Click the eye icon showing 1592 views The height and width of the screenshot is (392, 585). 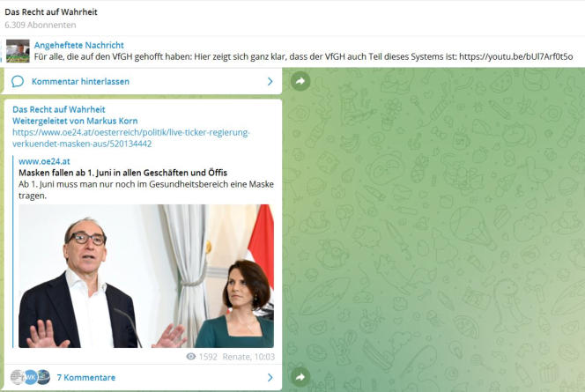coord(190,357)
